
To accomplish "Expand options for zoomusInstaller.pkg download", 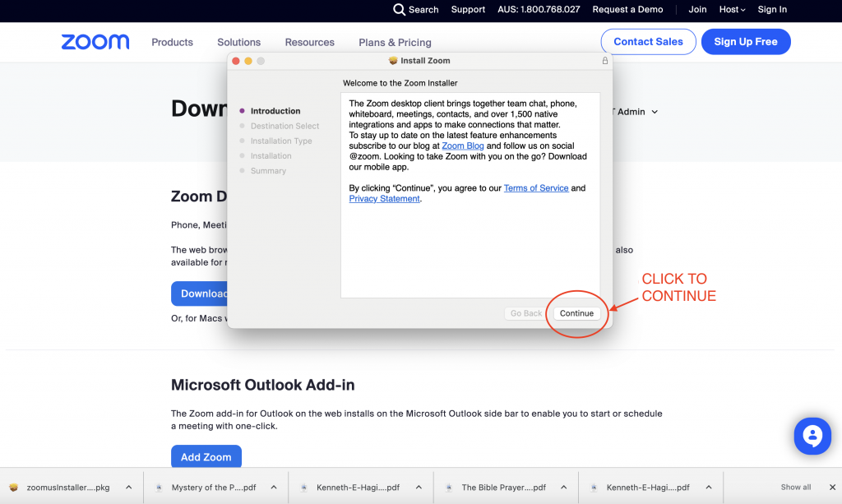I will click(x=129, y=488).
